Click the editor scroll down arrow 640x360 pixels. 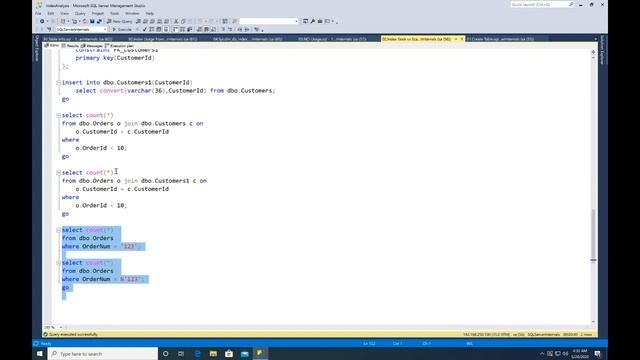(593, 322)
